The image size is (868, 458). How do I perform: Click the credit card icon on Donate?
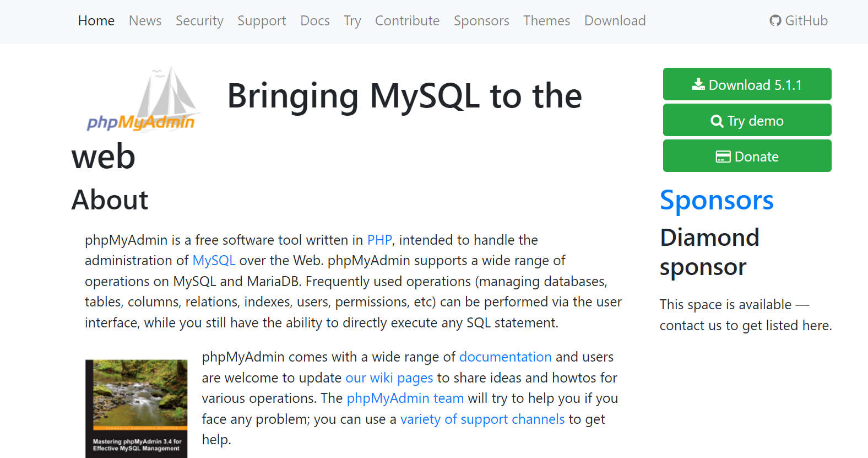pyautogui.click(x=723, y=157)
